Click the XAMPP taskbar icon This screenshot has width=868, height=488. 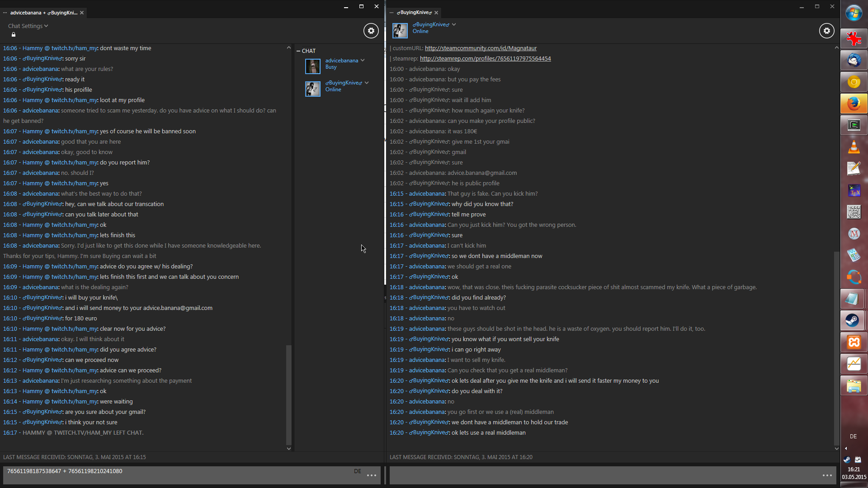pos(854,342)
